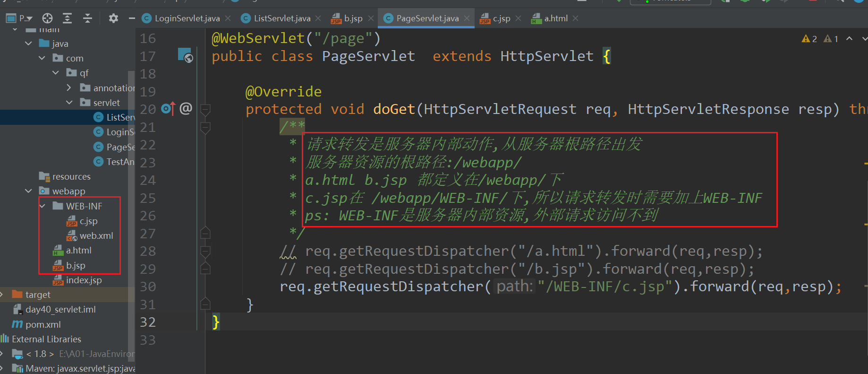Select c.jsp file in WEB-INF
Viewport: 868px width, 374px height.
(x=82, y=221)
